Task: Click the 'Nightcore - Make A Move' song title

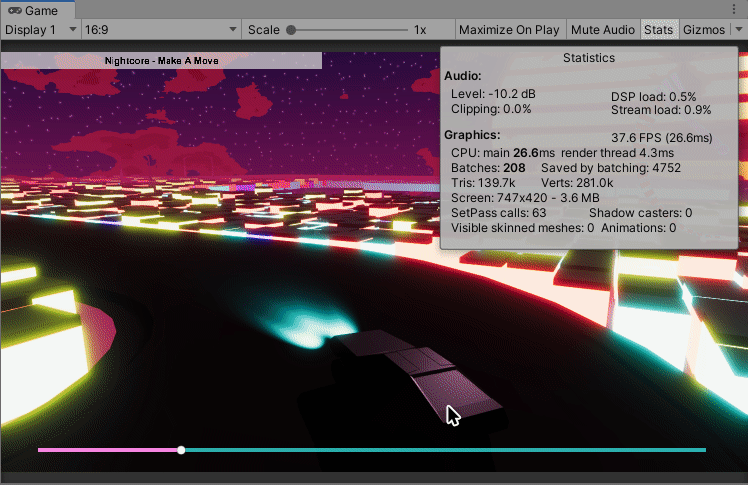Action: [161, 61]
